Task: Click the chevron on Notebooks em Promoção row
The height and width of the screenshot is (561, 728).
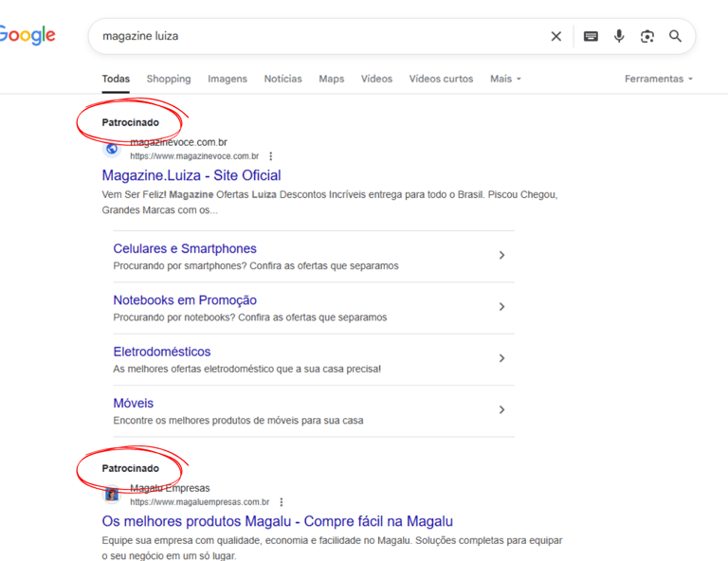Action: [501, 307]
